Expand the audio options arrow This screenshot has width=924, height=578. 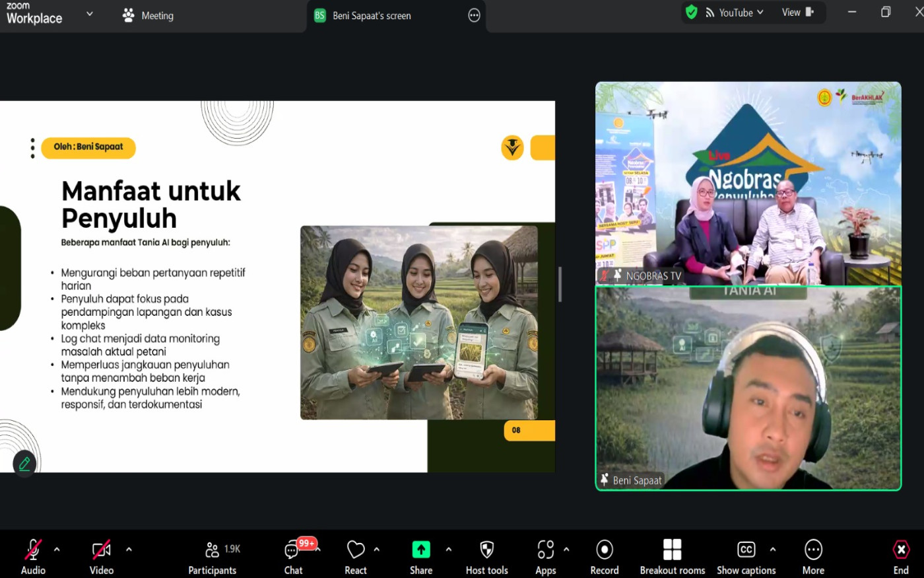tap(57, 549)
